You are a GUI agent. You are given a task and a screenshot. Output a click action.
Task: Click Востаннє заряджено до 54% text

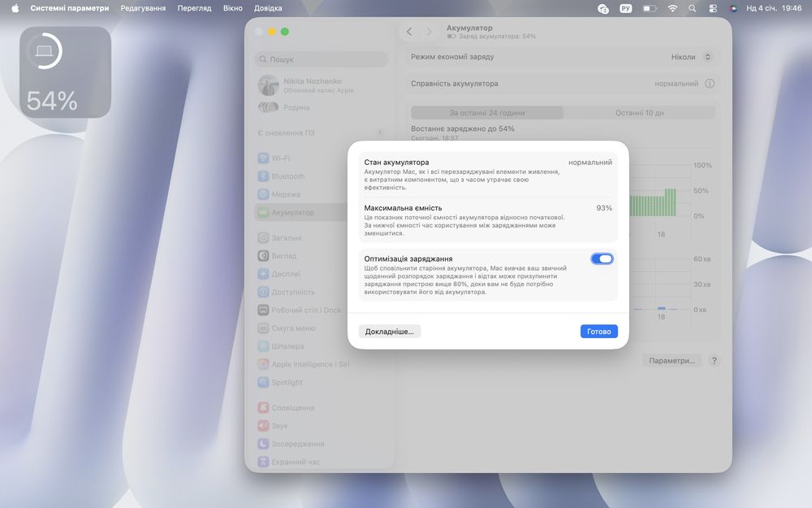point(463,128)
